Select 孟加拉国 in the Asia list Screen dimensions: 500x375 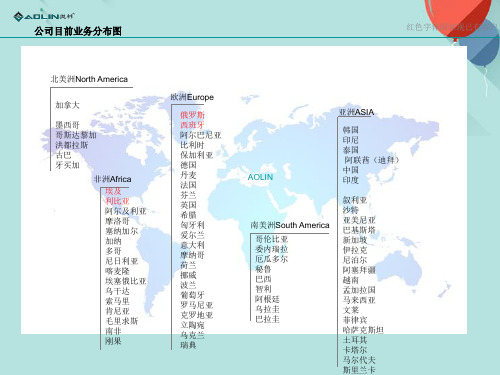point(359,290)
